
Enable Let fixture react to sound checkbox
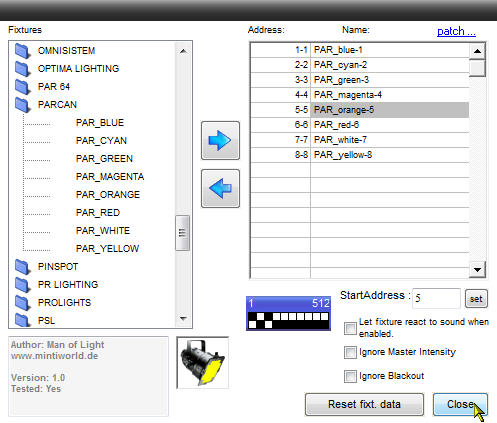350,328
